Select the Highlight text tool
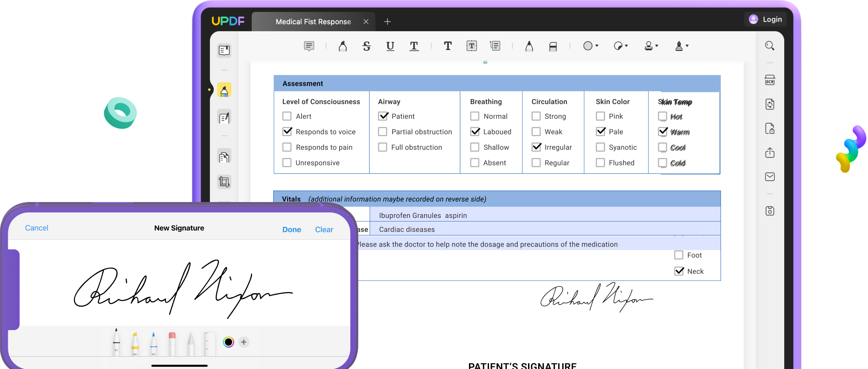868x369 pixels. tap(343, 46)
